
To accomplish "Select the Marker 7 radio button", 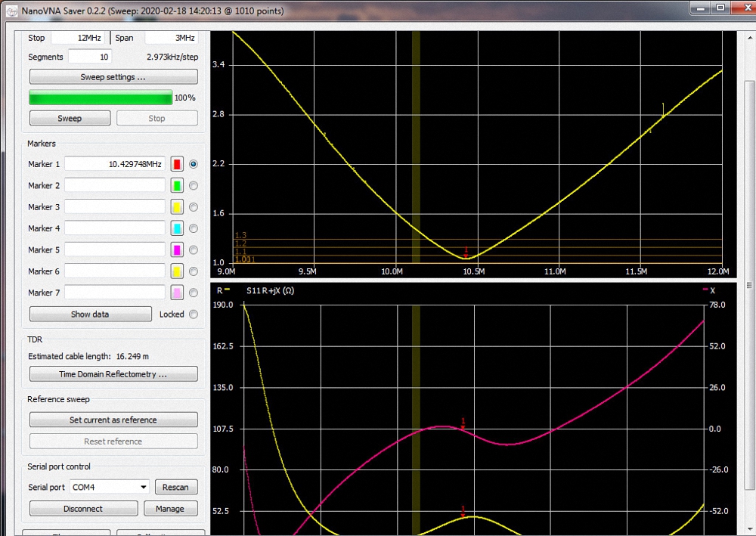I will click(x=194, y=293).
